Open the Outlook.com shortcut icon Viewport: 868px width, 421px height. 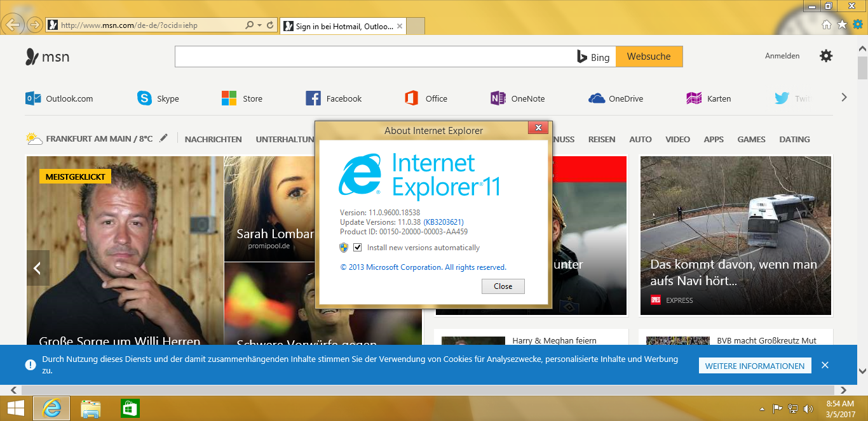click(x=33, y=98)
